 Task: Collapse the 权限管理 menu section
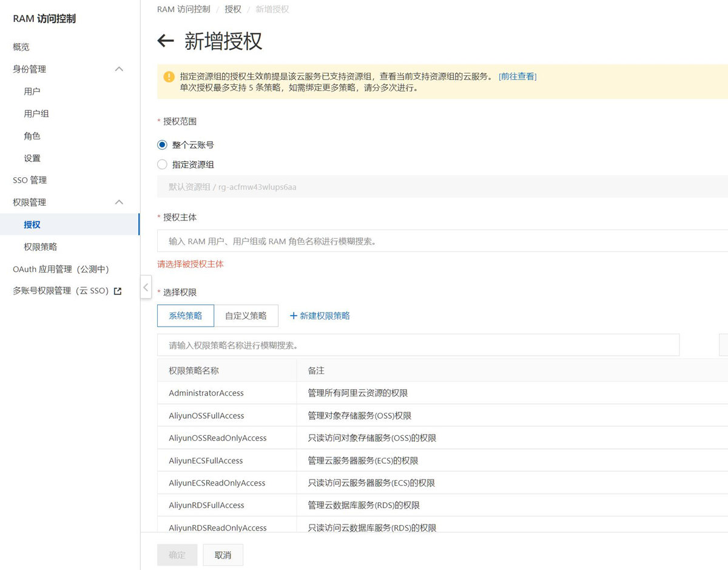coord(120,202)
